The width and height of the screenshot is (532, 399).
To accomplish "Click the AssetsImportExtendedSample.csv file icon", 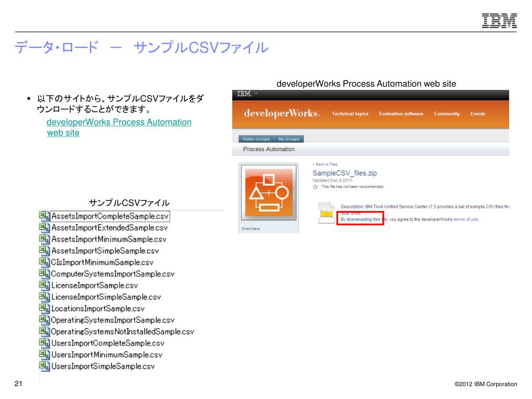I will pos(44,228).
